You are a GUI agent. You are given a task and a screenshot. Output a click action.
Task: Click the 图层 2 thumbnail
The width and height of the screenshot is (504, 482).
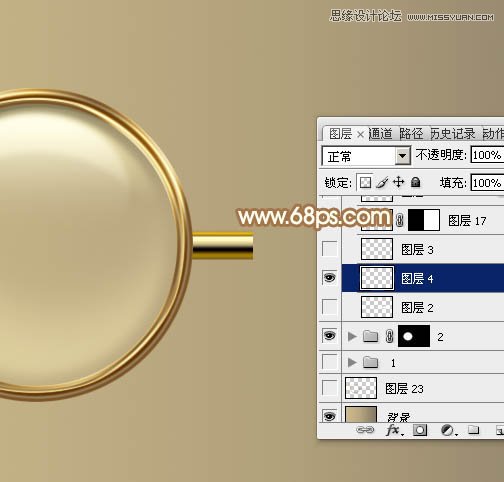[377, 307]
